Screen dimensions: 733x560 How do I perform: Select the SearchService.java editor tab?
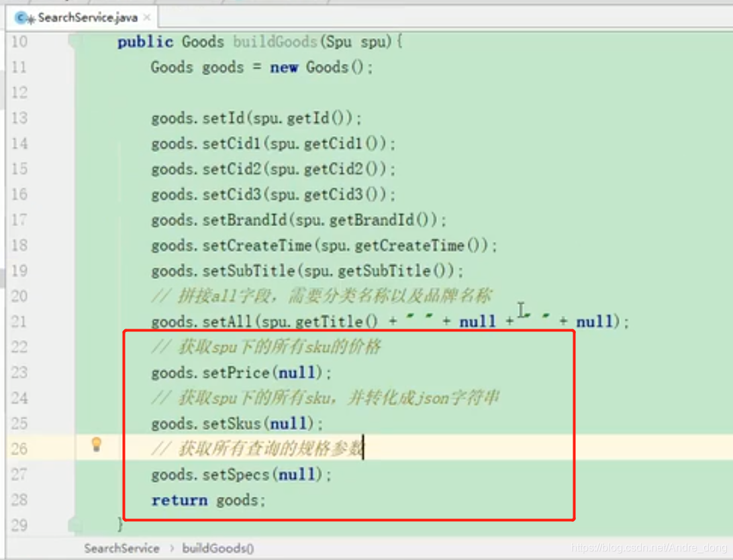(83, 17)
